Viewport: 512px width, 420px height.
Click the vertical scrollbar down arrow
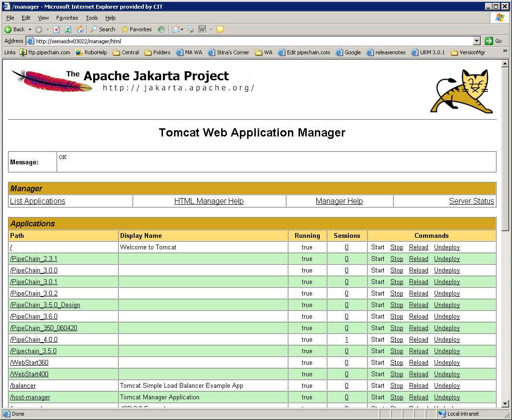coord(505,404)
